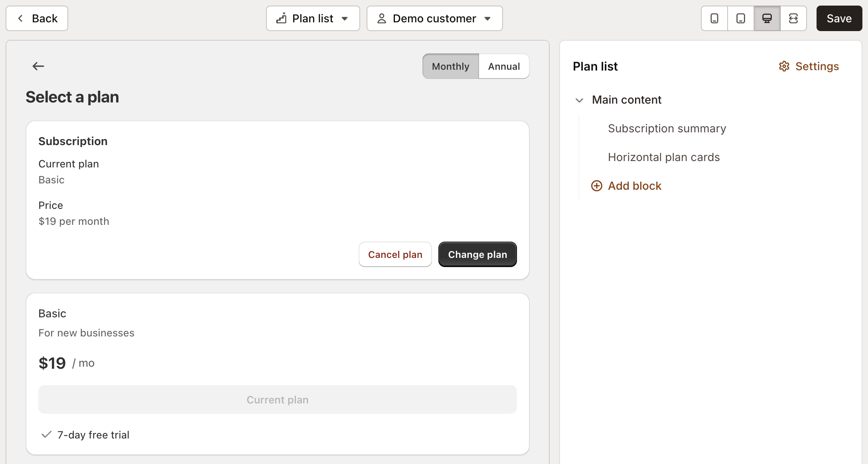Switch preview to tablet view
Viewport: 868px width, 464px height.
coord(740,18)
